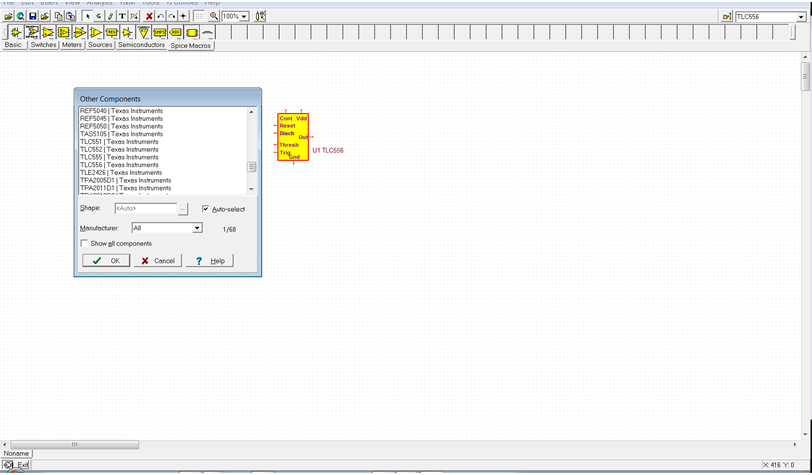The image size is (812, 475).
Task: Select the Spice Macros tab
Action: (191, 46)
